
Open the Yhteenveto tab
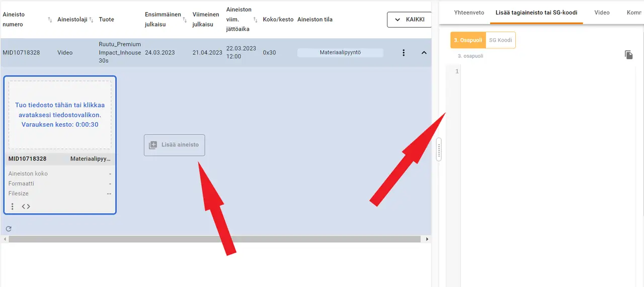(469, 13)
